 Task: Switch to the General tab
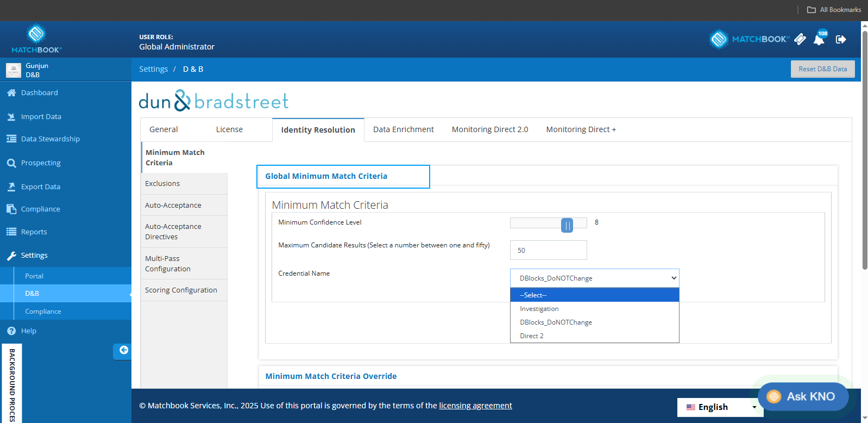163,130
